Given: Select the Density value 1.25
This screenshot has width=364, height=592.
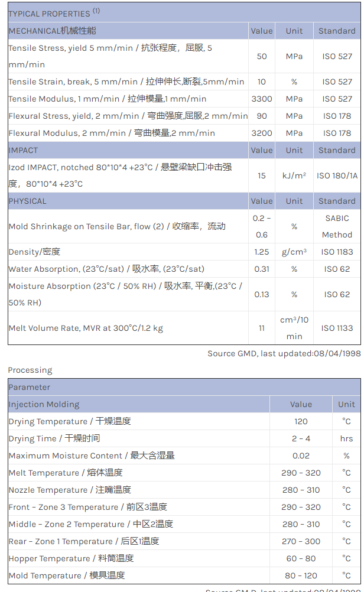Looking at the screenshot, I should pyautogui.click(x=262, y=252).
